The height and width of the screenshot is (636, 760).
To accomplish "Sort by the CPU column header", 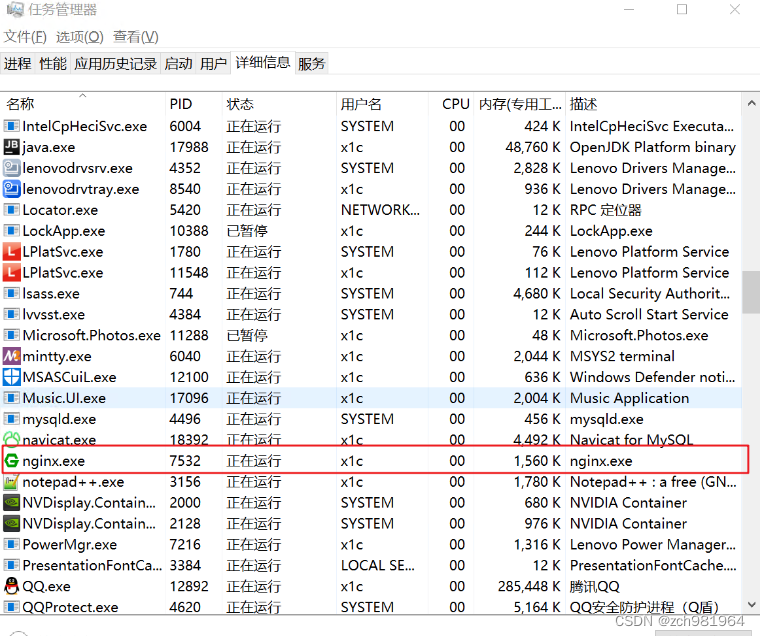I will (451, 104).
